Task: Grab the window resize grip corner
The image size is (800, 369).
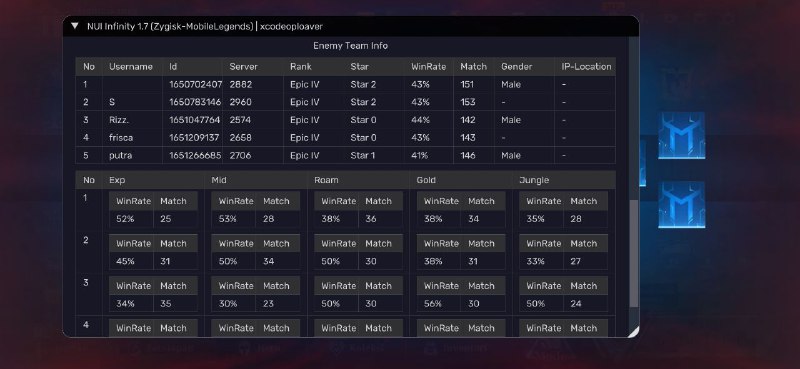Action: point(633,332)
